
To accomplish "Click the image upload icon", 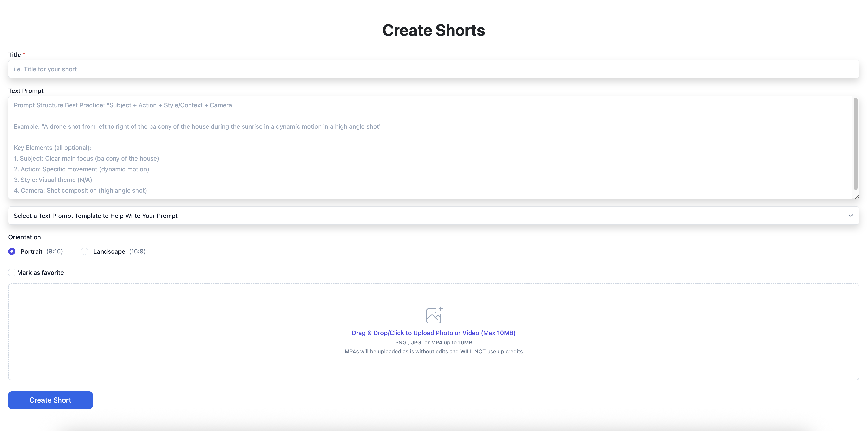I will coord(434,315).
